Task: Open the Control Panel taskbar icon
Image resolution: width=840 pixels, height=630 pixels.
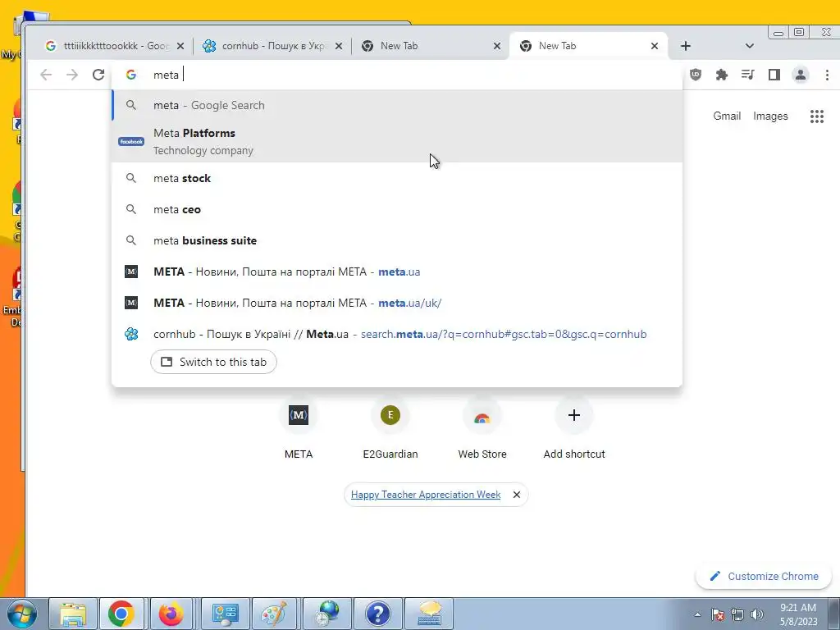Action: [x=226, y=614]
